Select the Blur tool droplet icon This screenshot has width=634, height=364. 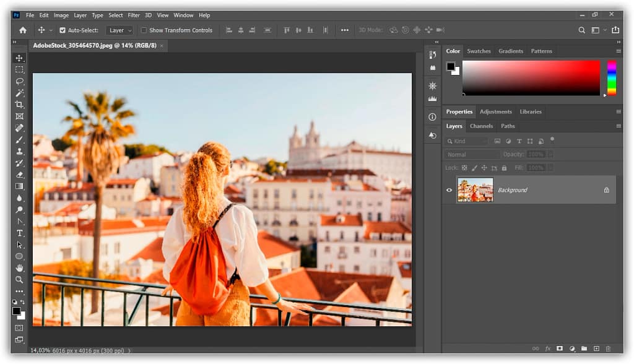pyautogui.click(x=19, y=198)
